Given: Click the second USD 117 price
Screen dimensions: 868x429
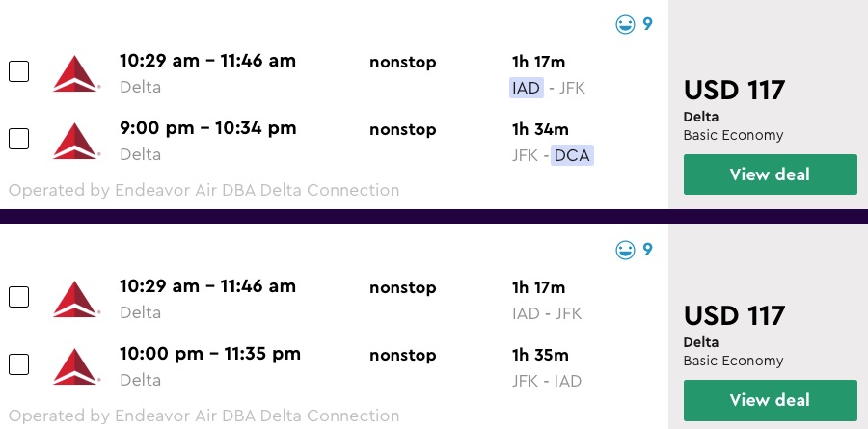Looking at the screenshot, I should (x=734, y=315).
